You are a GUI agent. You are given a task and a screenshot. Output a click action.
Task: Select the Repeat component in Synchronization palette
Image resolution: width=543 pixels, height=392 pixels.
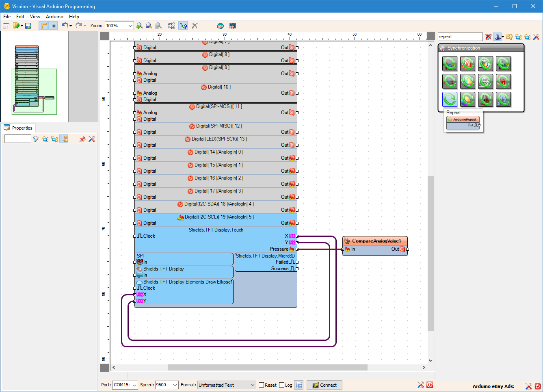(x=450, y=99)
